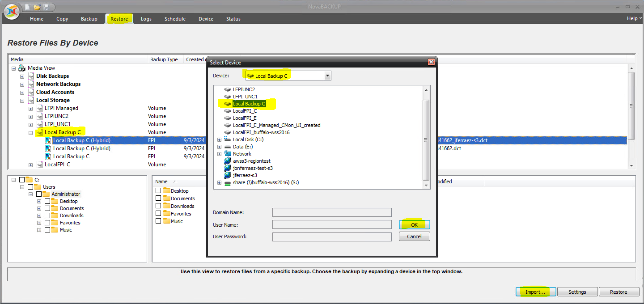Confirm device selection with OK button
The height and width of the screenshot is (304, 644).
tap(415, 224)
